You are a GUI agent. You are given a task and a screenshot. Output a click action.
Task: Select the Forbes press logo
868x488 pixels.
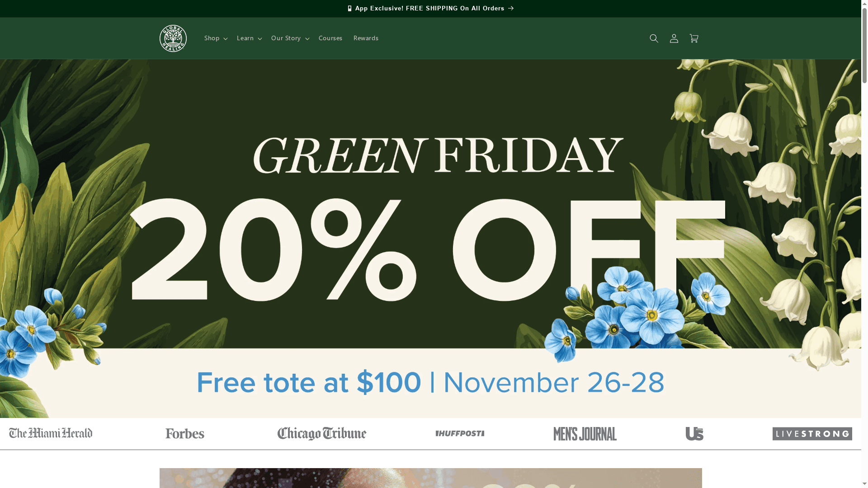click(184, 434)
